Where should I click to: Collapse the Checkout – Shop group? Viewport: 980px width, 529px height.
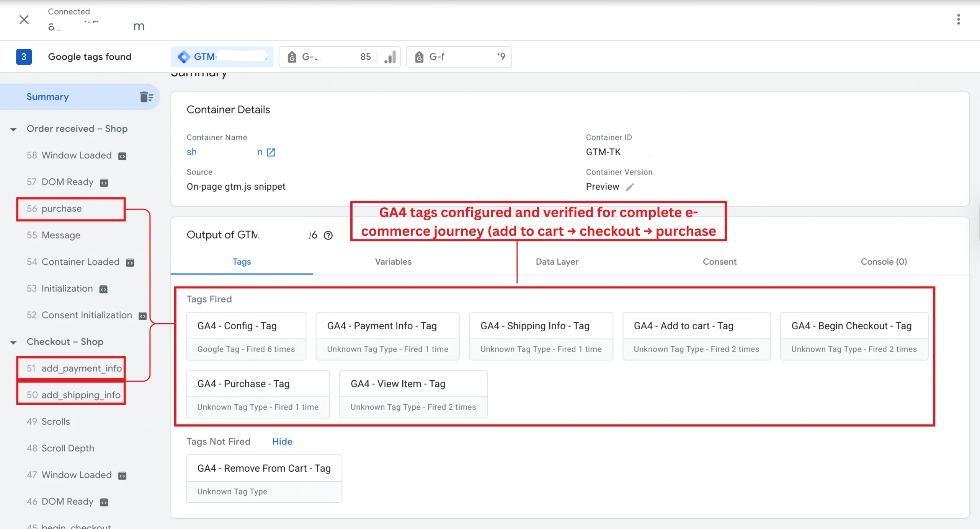13,342
